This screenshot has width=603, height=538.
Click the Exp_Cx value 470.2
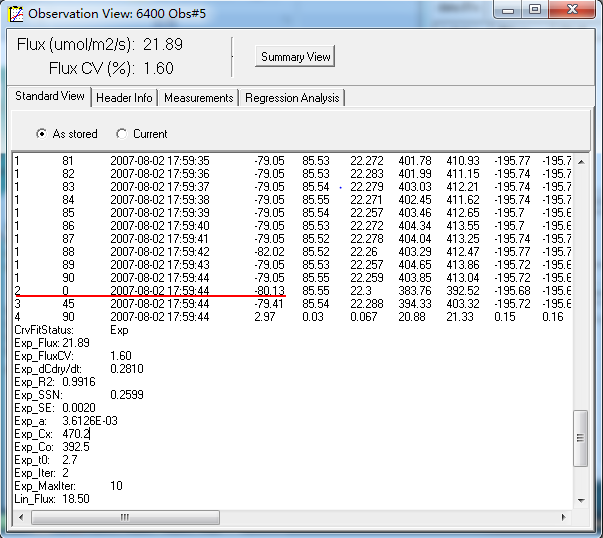click(x=76, y=434)
